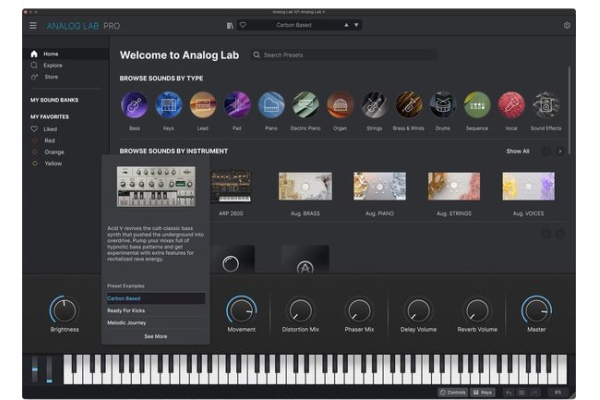This screenshot has width=600, height=400.
Task: Select the Vocal sound type icon
Action: click(511, 105)
